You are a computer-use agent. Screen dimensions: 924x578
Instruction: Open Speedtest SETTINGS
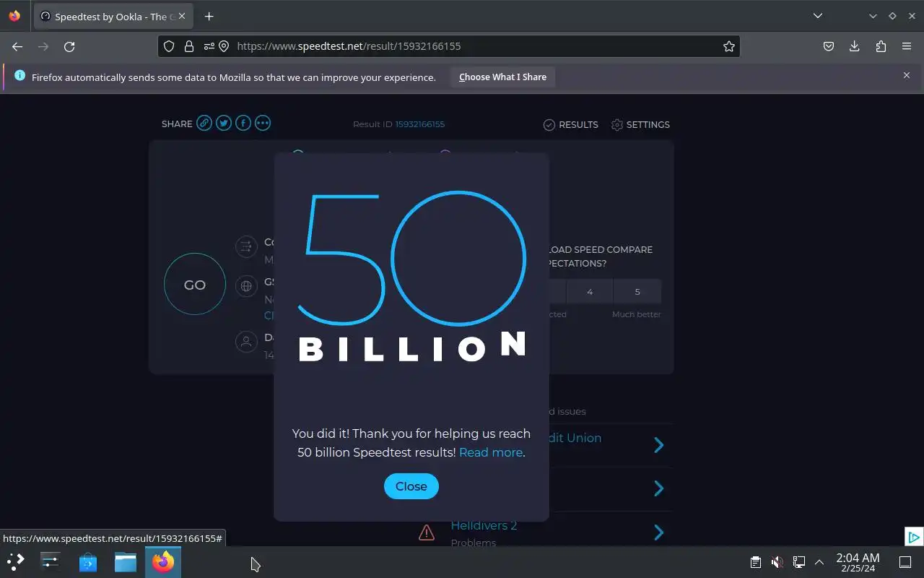[640, 124]
